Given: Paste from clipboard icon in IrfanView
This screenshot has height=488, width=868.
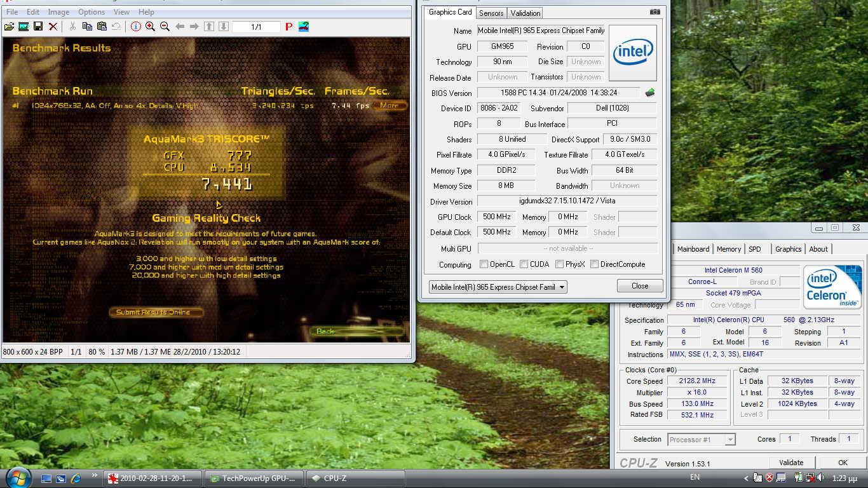Looking at the screenshot, I should point(102,27).
